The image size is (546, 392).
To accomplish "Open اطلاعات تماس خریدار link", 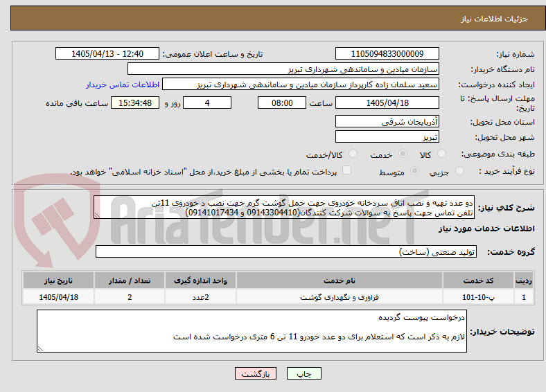I will tap(123, 84).
